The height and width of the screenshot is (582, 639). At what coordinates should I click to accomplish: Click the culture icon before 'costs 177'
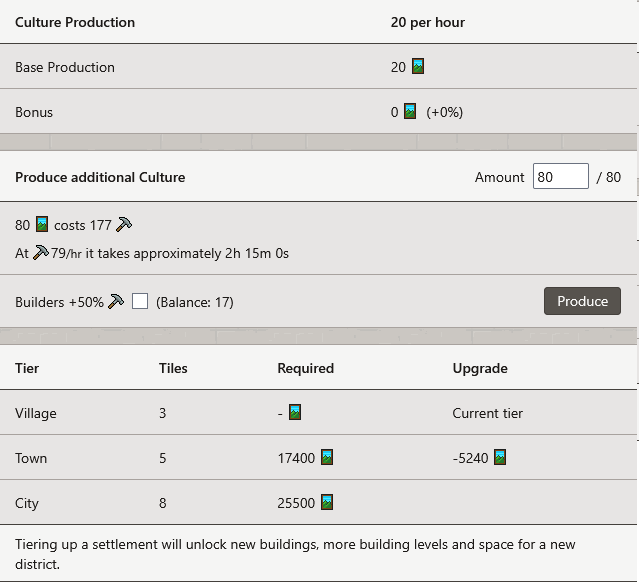coord(42,225)
